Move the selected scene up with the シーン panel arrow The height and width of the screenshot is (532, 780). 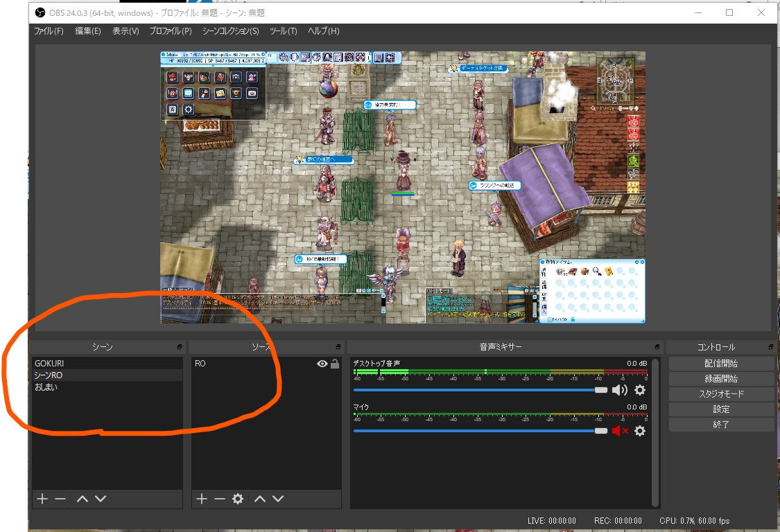83,499
